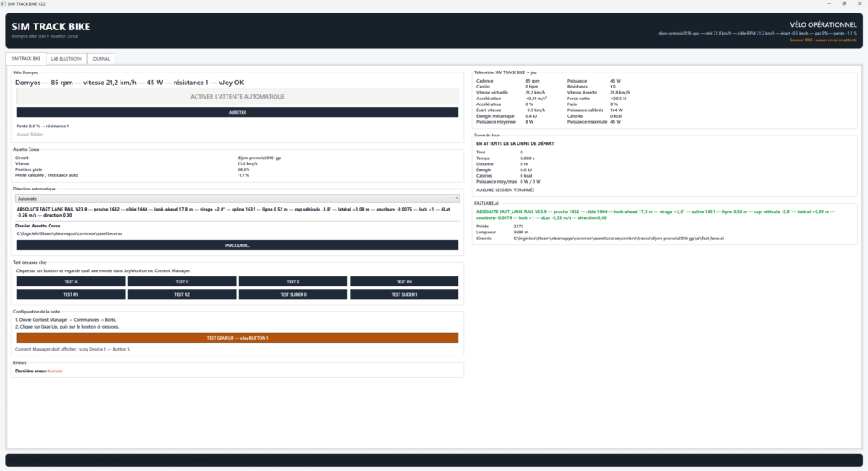
Task: Trigger the TEST SLIDER 0 button
Action: (x=293, y=294)
